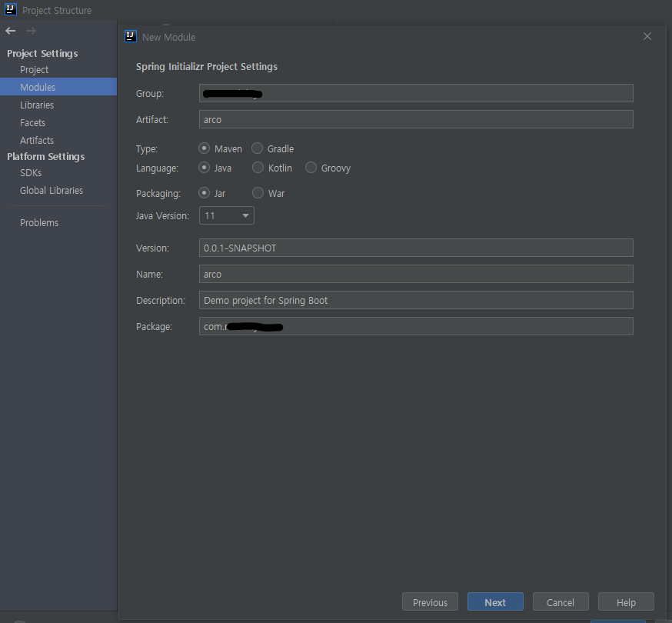Click into the Version input field
This screenshot has height=623, width=672.
pos(416,248)
